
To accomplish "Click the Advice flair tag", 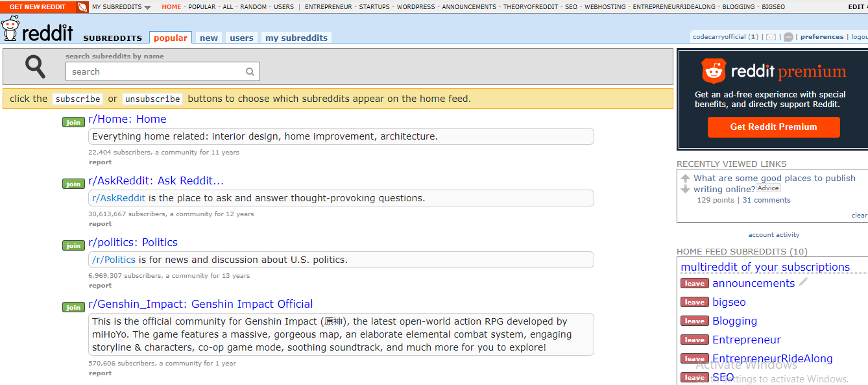I will coord(768,188).
